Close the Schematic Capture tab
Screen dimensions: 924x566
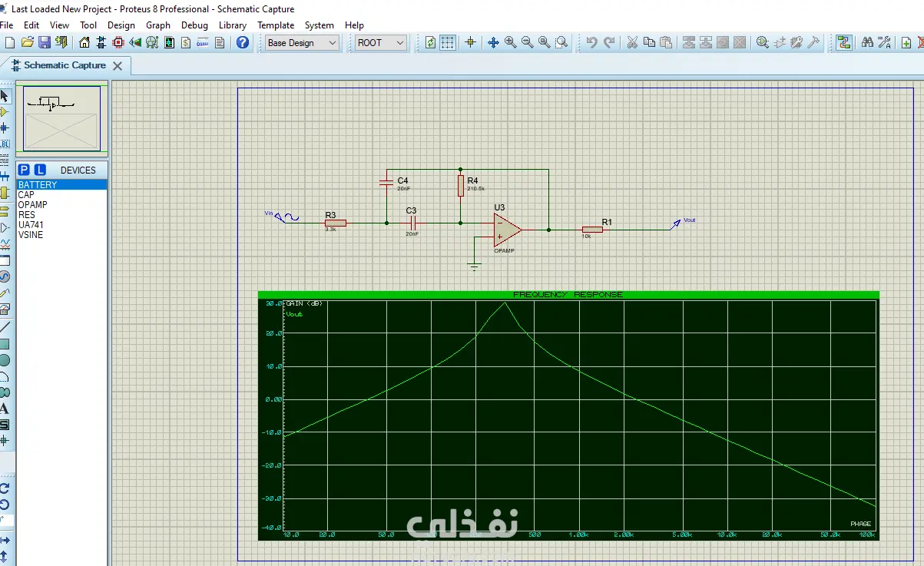click(x=118, y=66)
